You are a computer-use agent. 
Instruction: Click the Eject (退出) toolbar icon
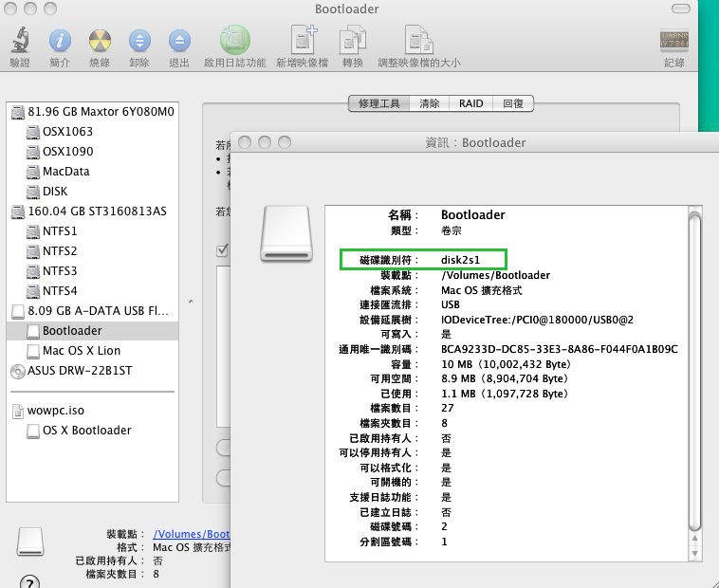pos(179,41)
